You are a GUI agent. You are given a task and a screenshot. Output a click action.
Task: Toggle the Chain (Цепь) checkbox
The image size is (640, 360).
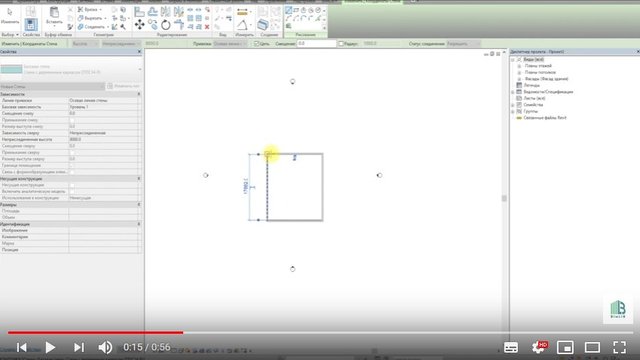[257, 44]
